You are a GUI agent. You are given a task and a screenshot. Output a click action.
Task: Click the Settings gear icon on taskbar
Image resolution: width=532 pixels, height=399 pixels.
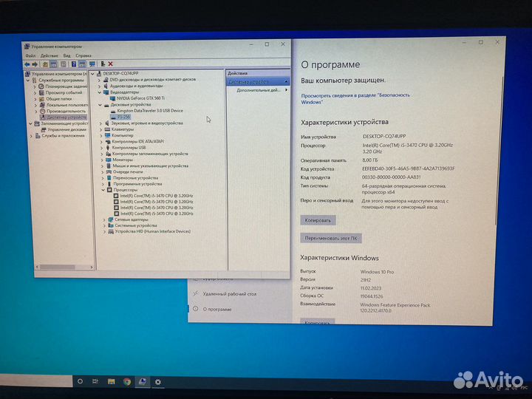158,382
